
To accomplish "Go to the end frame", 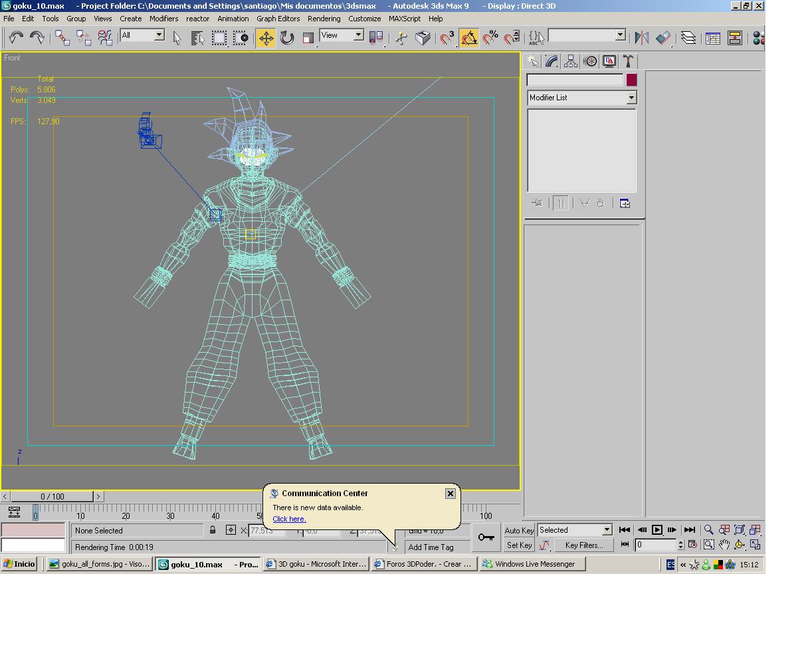I will [690, 530].
